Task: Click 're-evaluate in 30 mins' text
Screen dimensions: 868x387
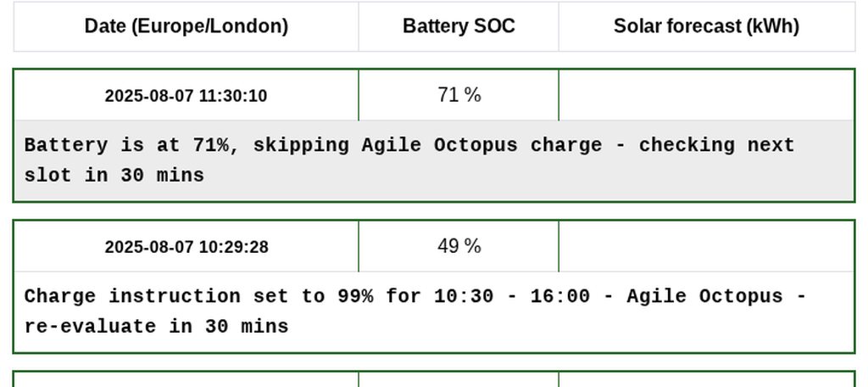Action: (156, 327)
